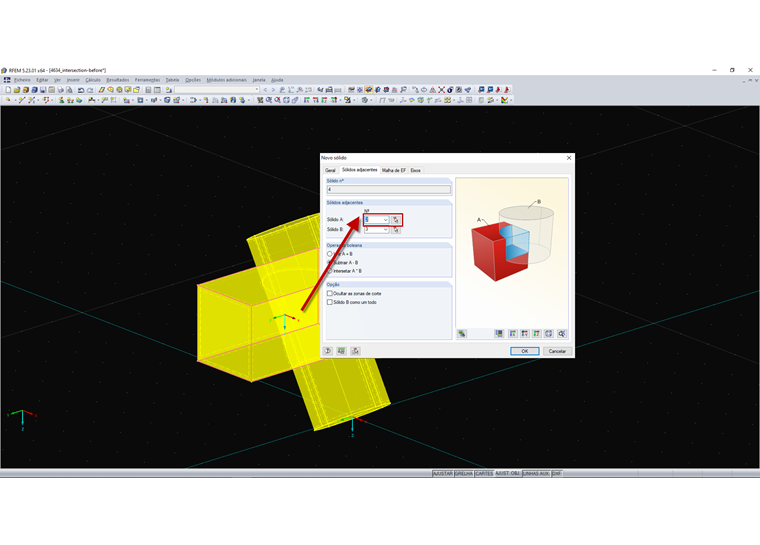Click the Sólido nº input field
This screenshot has width=760, height=545.
coord(388,190)
